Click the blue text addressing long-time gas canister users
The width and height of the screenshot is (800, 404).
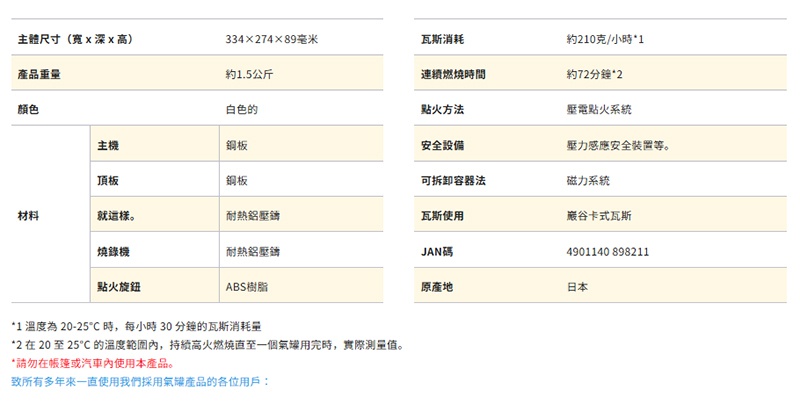pos(140,381)
